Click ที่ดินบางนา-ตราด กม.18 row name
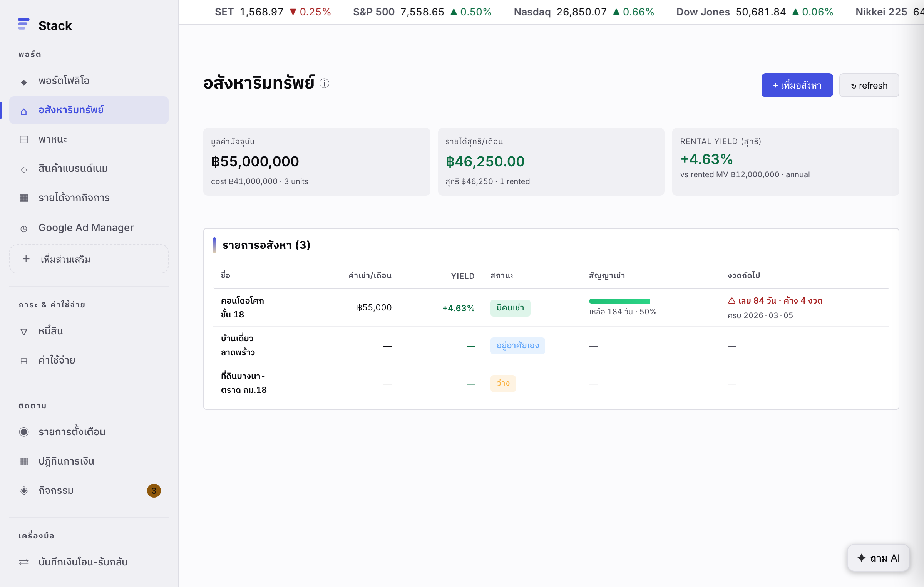924x587 pixels. point(244,383)
